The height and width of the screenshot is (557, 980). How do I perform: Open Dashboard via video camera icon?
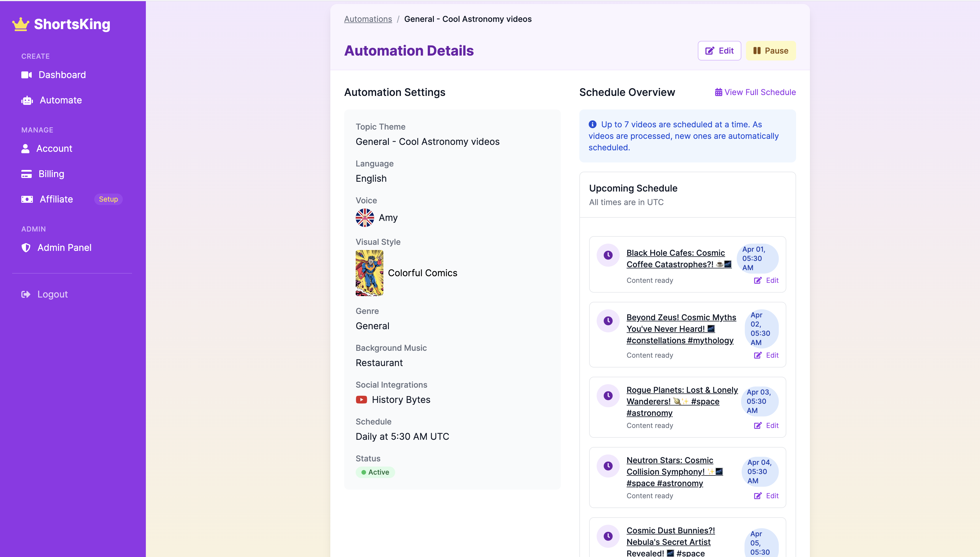coord(27,75)
